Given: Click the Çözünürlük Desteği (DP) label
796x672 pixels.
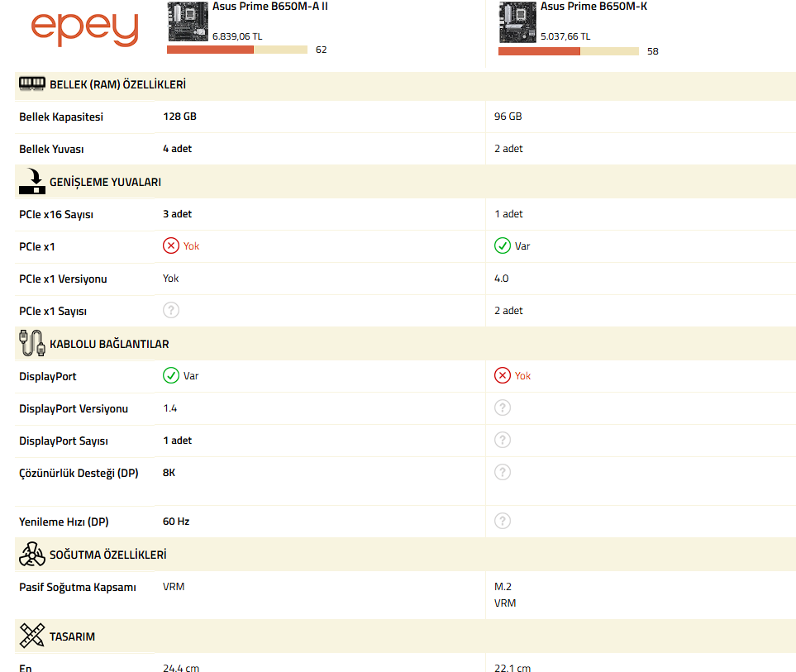Looking at the screenshot, I should (79, 473).
